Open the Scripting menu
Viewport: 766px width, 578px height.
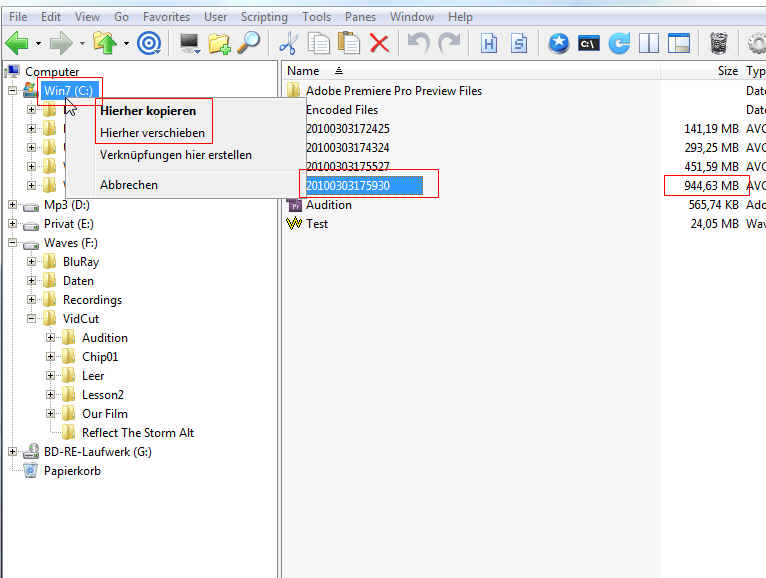pos(264,17)
